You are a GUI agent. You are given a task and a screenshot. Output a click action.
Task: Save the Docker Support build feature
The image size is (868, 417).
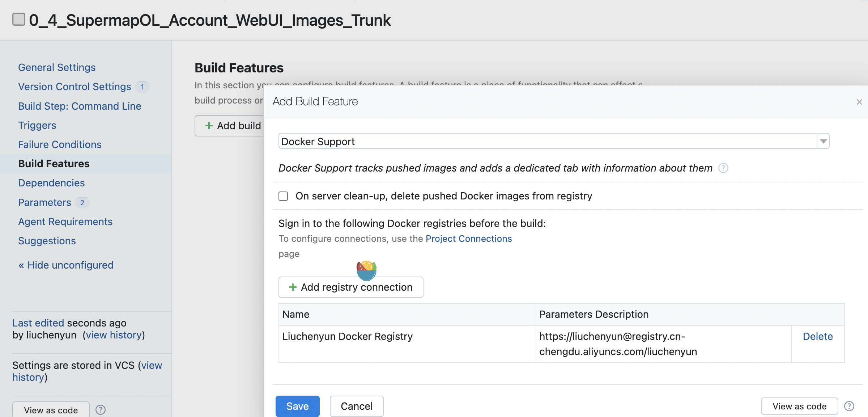[x=297, y=406]
